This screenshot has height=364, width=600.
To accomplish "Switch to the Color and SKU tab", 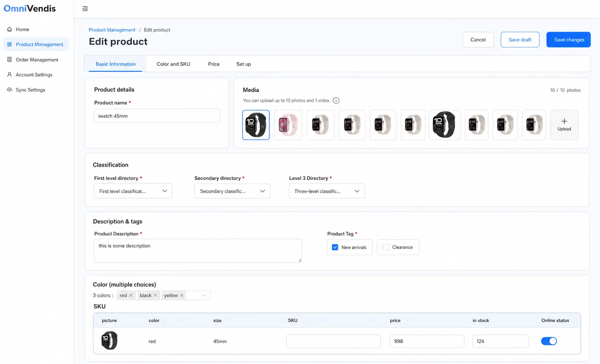I will (173, 64).
